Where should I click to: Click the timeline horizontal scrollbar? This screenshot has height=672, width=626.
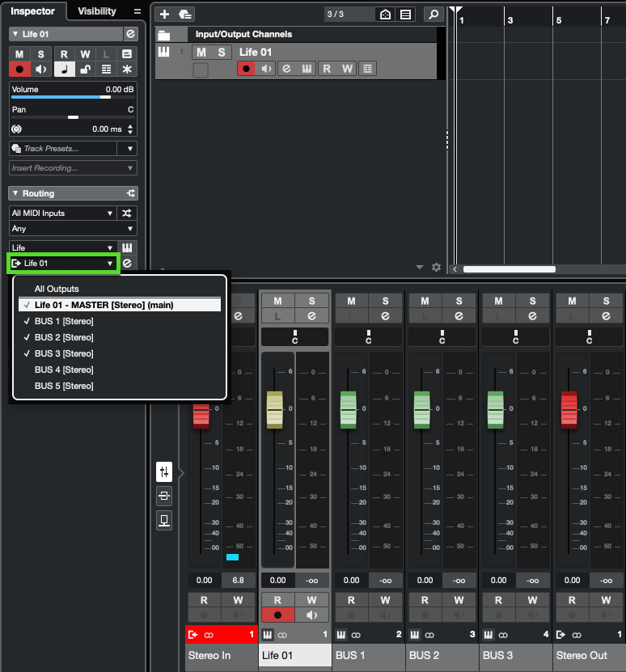(x=510, y=269)
